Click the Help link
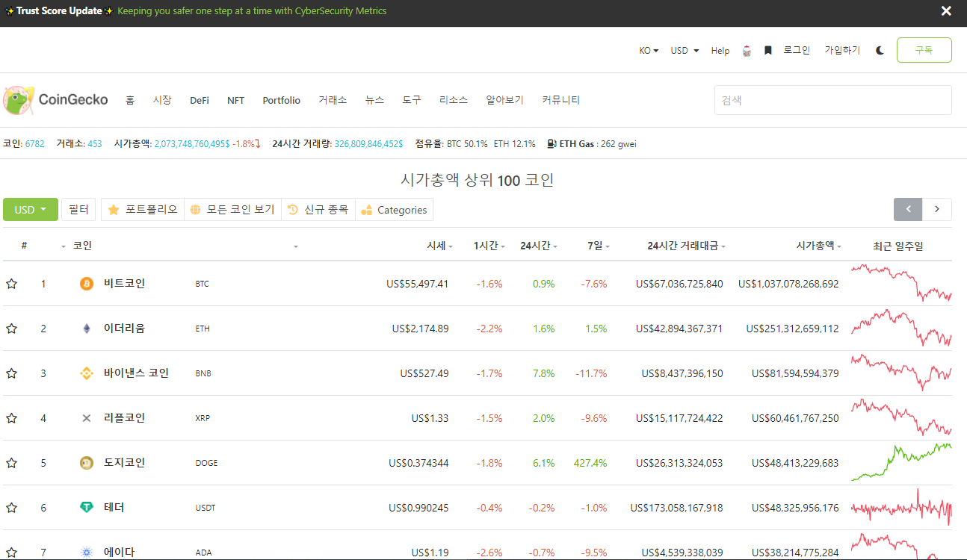 pos(720,51)
